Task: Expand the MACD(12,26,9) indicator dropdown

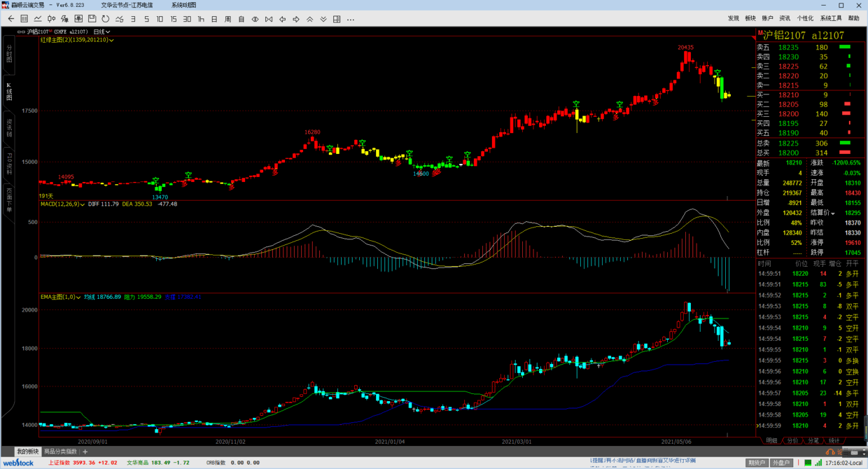Action: (81, 204)
